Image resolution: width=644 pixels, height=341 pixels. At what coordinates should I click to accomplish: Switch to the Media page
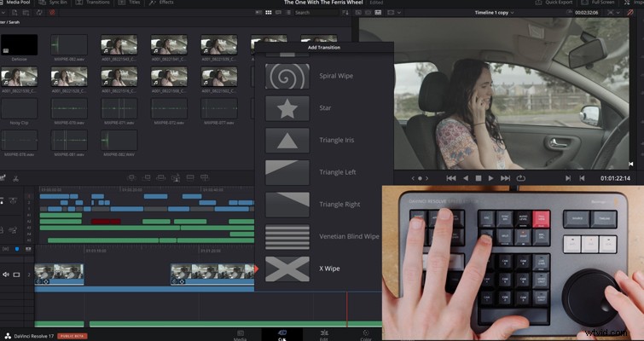pos(241,334)
